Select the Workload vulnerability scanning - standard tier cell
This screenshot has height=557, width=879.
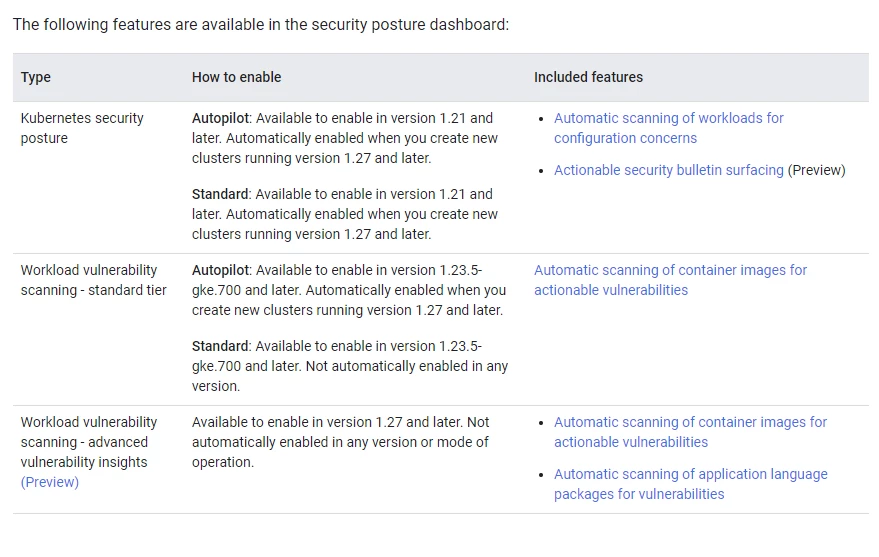pos(94,280)
